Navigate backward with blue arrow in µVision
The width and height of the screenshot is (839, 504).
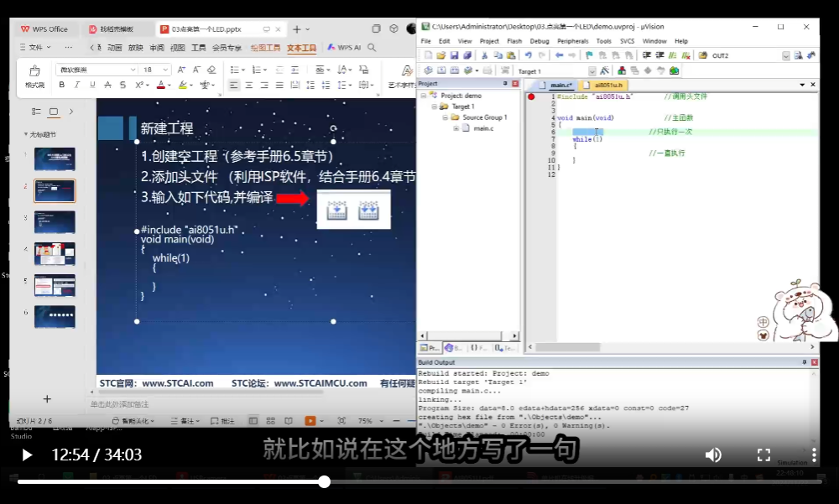tap(559, 55)
